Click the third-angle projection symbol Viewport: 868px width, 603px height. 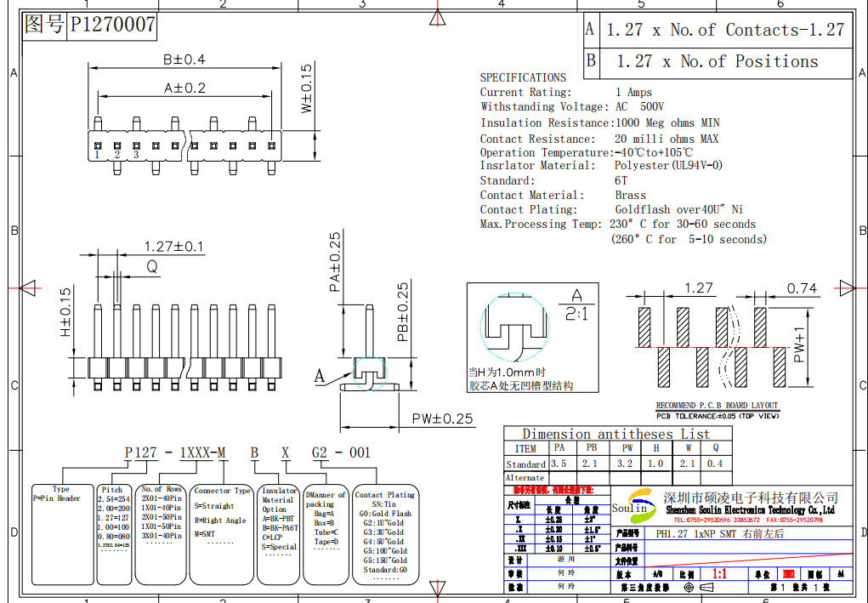tap(701, 588)
